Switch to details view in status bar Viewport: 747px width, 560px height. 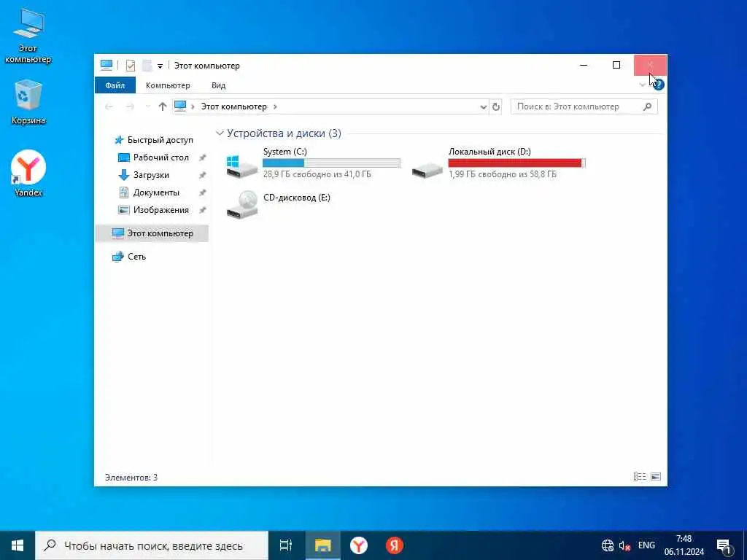(x=639, y=477)
